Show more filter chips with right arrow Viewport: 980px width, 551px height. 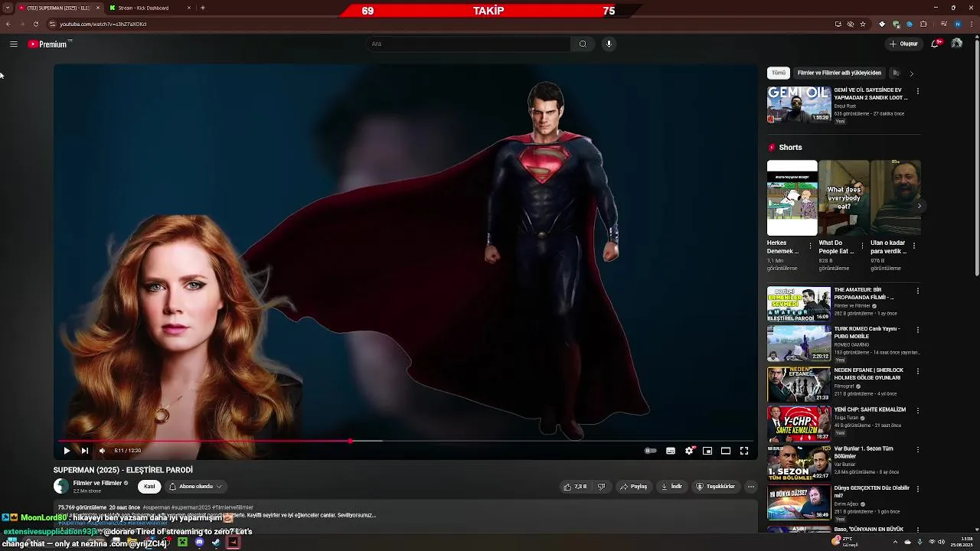pyautogui.click(x=911, y=73)
